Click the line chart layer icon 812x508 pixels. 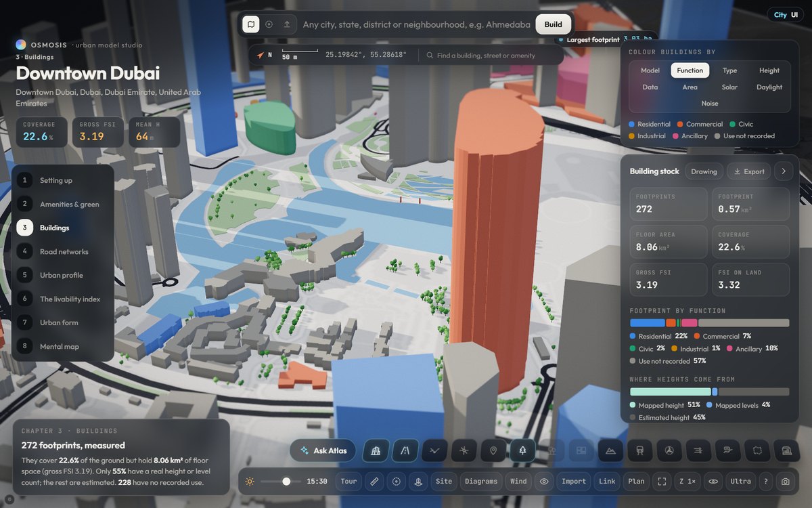pyautogui.click(x=434, y=450)
